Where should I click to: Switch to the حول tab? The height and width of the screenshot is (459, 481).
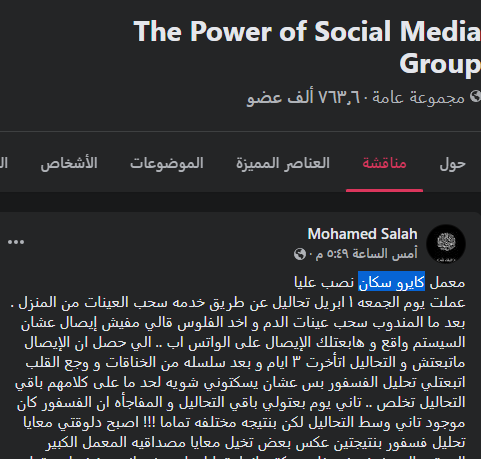click(x=452, y=164)
